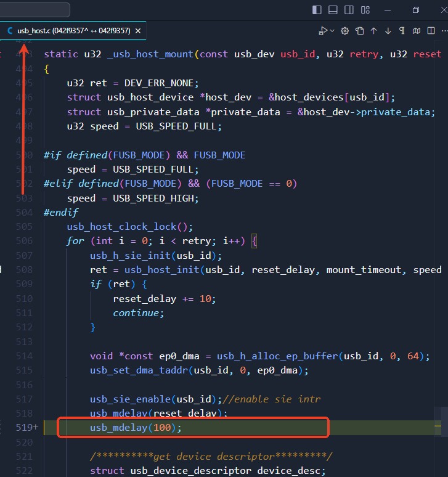Click the "continue;" statement
The width and height of the screenshot is (448, 477).
point(139,312)
